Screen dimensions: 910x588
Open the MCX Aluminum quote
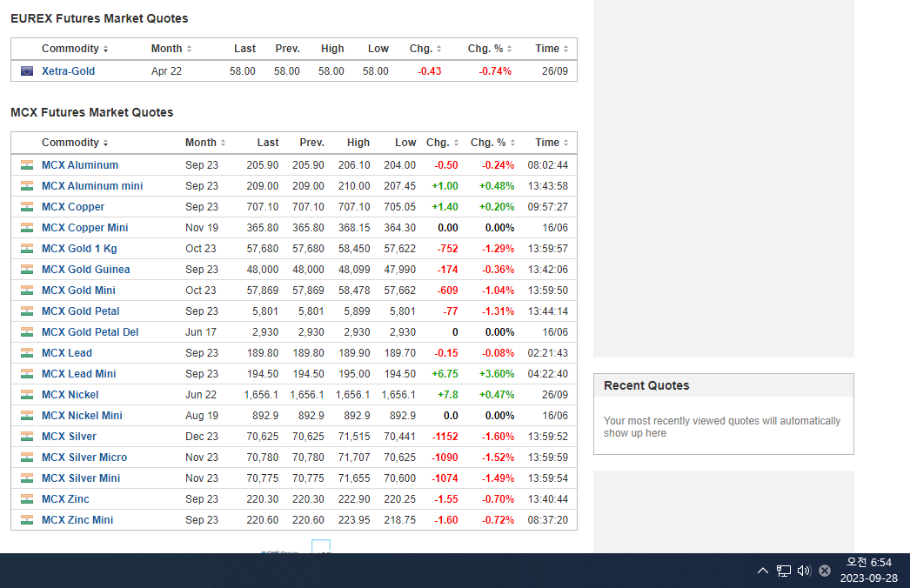point(79,165)
